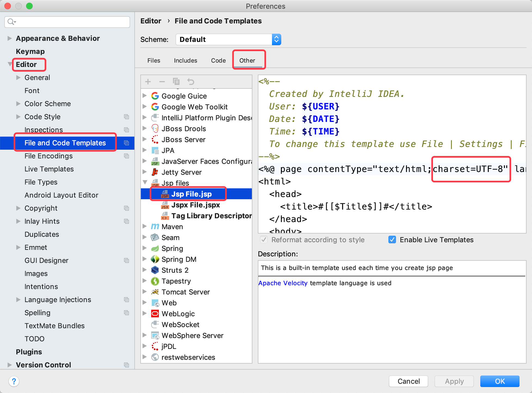This screenshot has width=532, height=393.
Task: Select Tag Library Descriptor template
Action: 196,216
